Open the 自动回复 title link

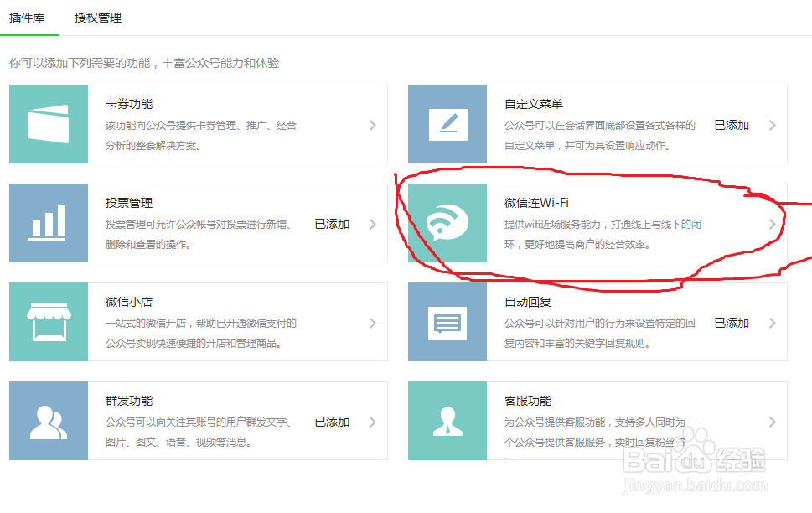pyautogui.click(x=528, y=302)
